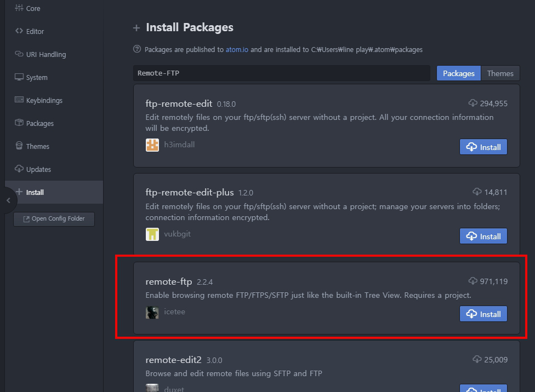Image resolution: width=535 pixels, height=392 pixels.
Task: Click the version number 2.2.4
Action: click(x=204, y=283)
